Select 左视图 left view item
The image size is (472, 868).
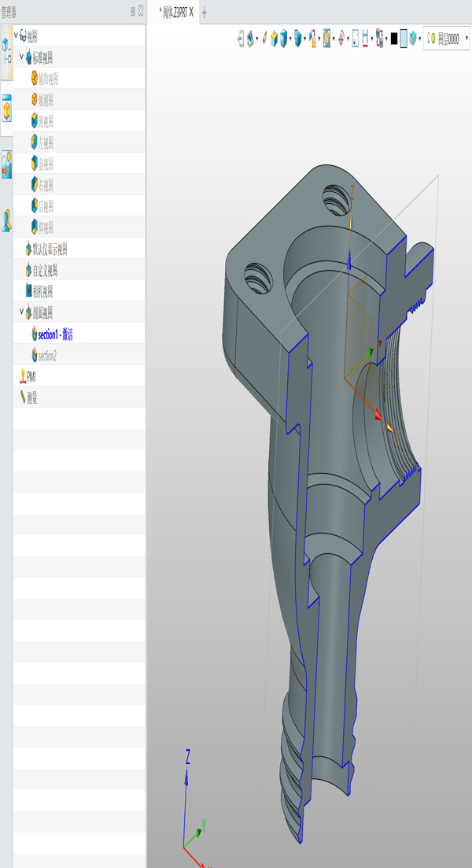click(x=46, y=142)
